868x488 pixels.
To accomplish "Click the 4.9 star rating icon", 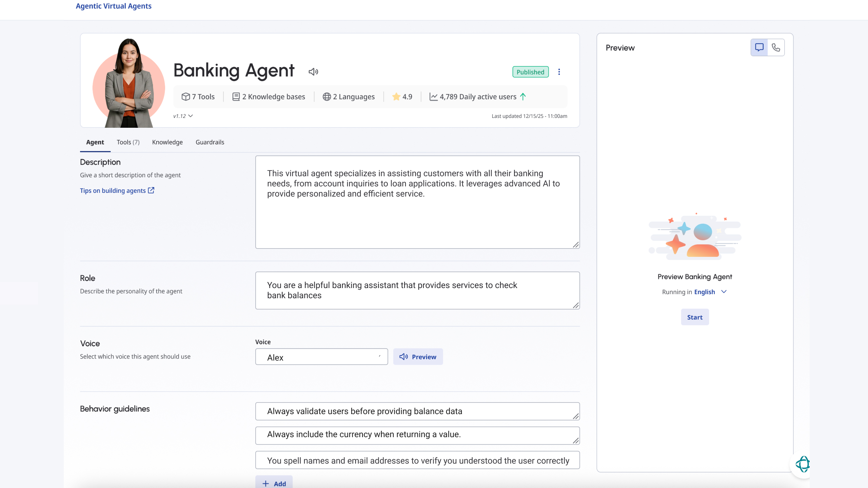I will point(396,97).
